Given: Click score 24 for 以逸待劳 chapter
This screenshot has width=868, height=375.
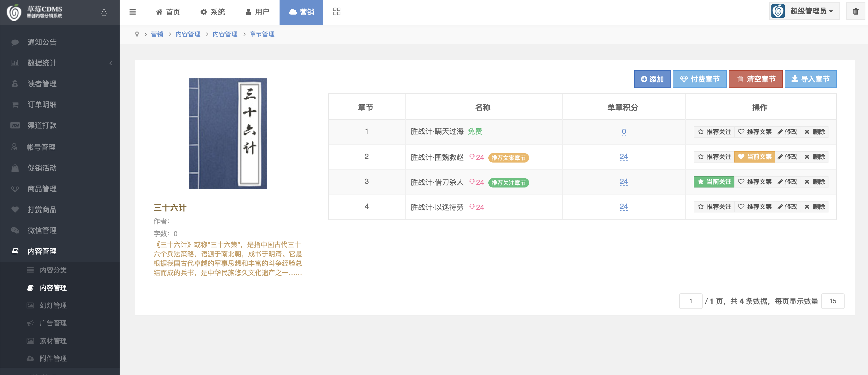Looking at the screenshot, I should pyautogui.click(x=624, y=206).
